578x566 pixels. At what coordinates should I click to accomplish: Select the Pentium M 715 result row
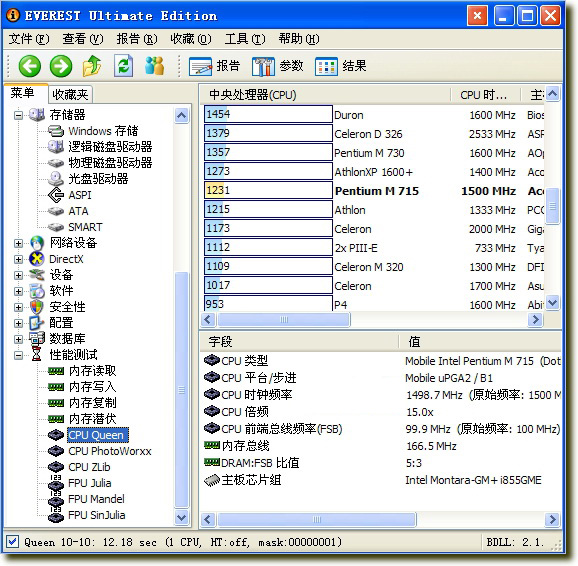click(x=374, y=191)
